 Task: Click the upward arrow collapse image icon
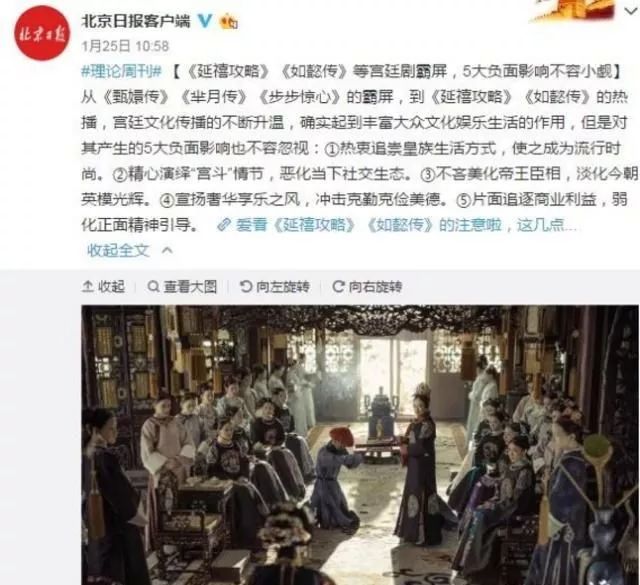[x=87, y=286]
